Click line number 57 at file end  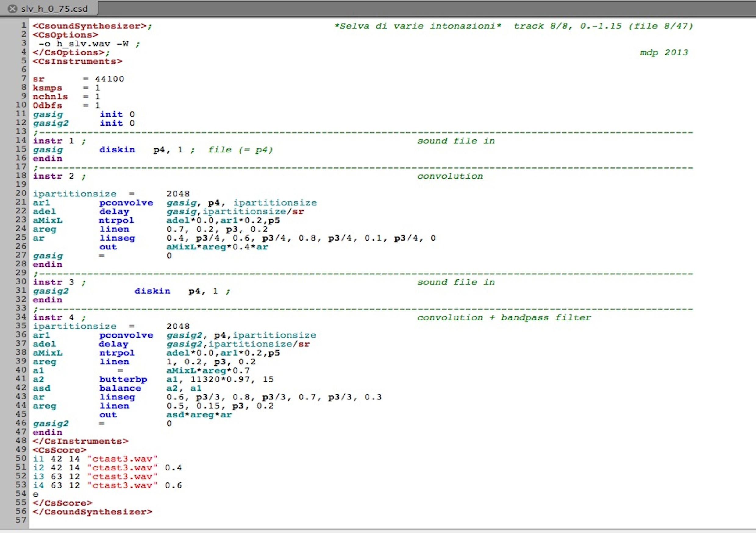pos(21,520)
